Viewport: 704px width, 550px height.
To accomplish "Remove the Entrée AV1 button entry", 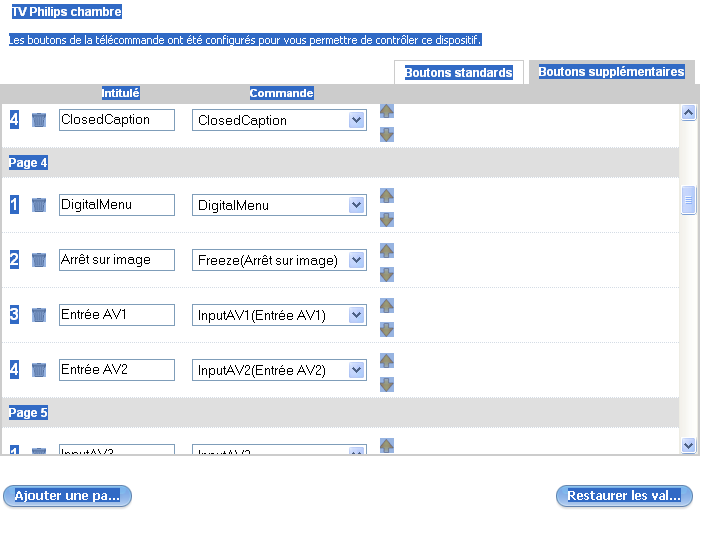I will 39,315.
